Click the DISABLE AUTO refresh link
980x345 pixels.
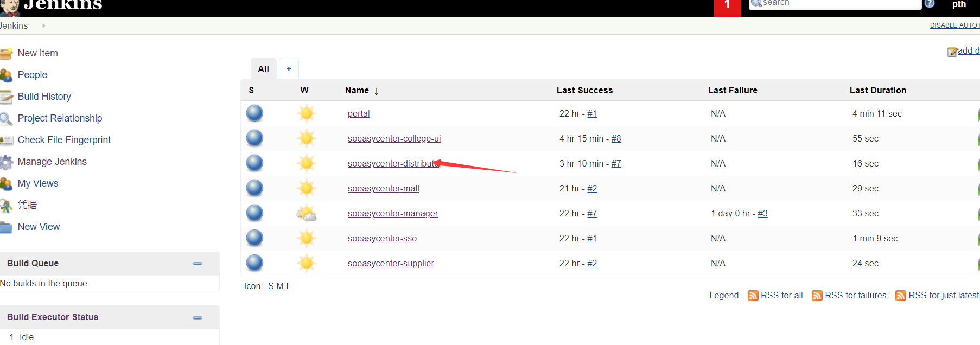(x=954, y=25)
